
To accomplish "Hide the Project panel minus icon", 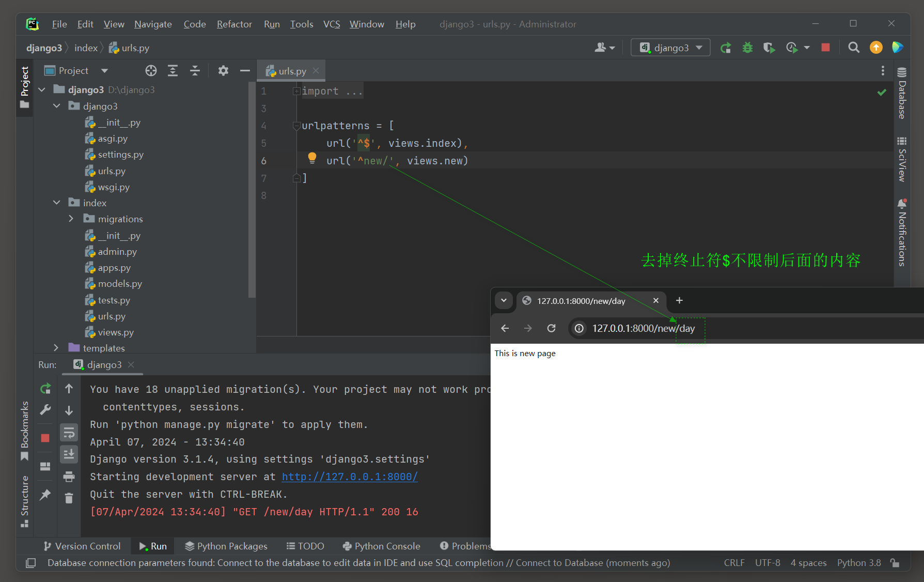I will (x=245, y=71).
